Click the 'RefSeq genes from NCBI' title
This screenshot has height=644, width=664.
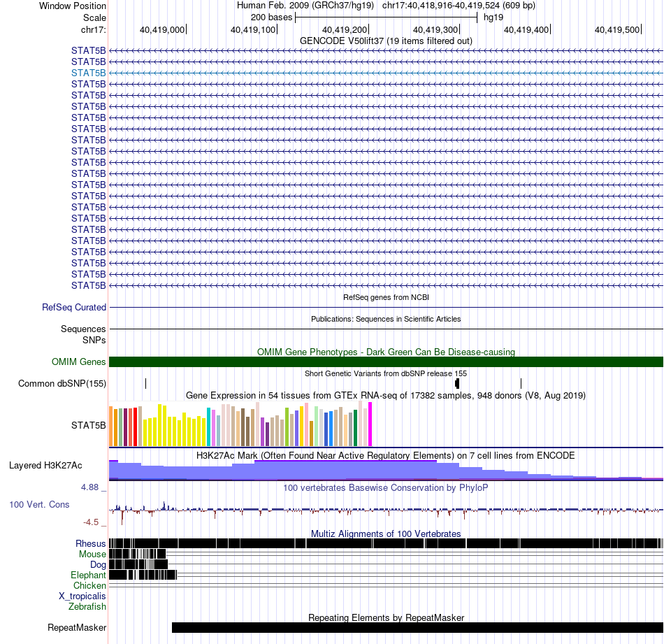point(386,297)
